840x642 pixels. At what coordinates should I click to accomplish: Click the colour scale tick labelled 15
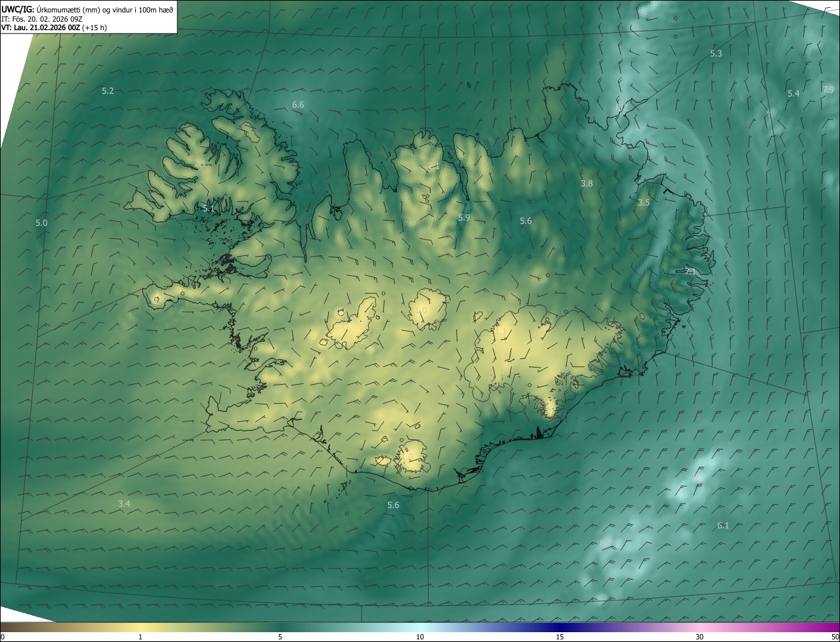[x=560, y=637]
